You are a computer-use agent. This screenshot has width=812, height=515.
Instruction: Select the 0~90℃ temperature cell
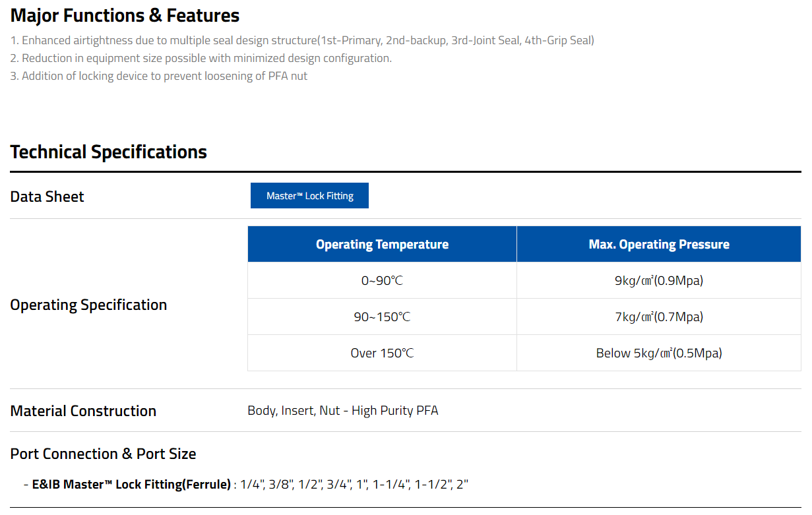[x=382, y=280]
